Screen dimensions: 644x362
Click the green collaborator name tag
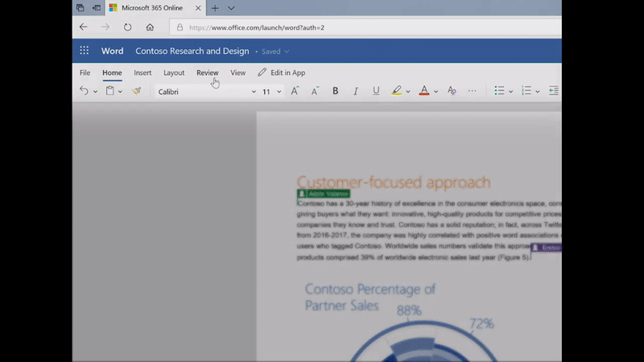point(324,194)
